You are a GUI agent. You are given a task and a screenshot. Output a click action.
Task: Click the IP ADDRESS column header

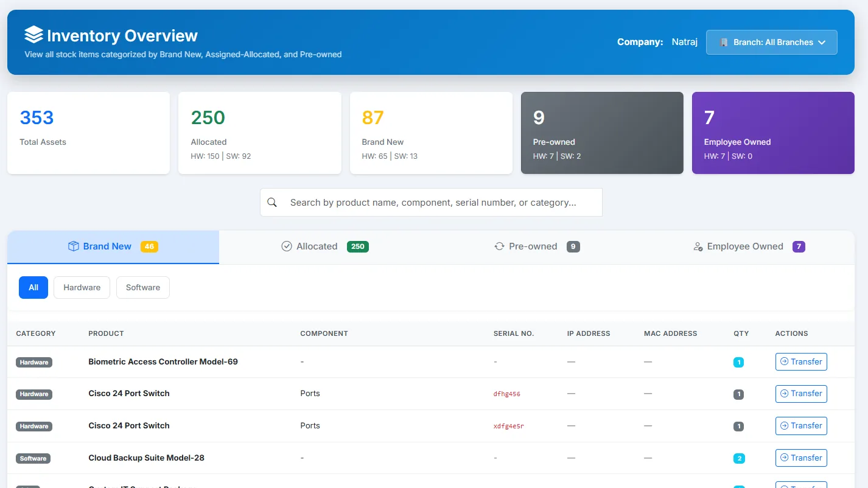coord(589,333)
